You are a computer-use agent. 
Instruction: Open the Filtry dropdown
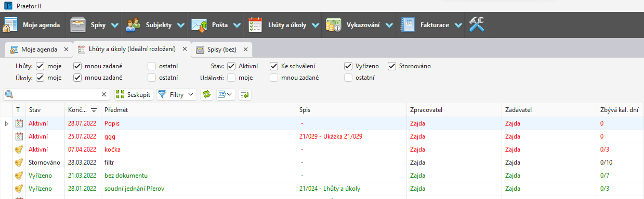177,94
